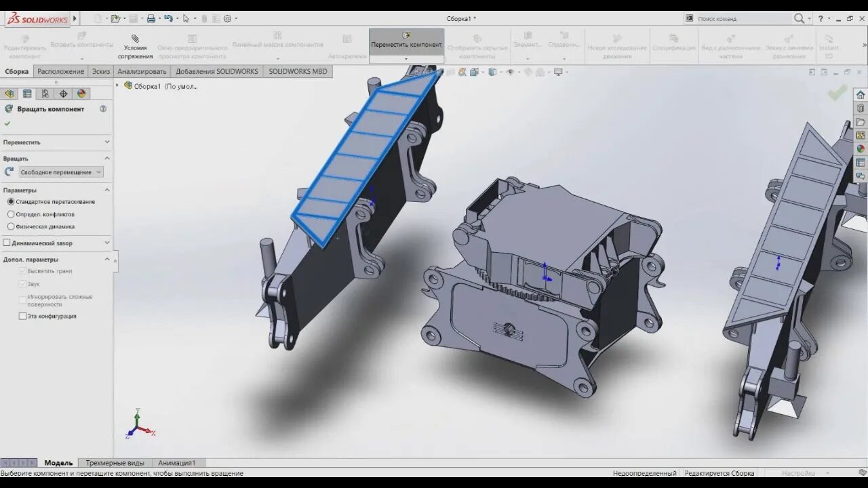Open the Custom Properties icon in task pane
The width and height of the screenshot is (868, 488).
point(861,163)
